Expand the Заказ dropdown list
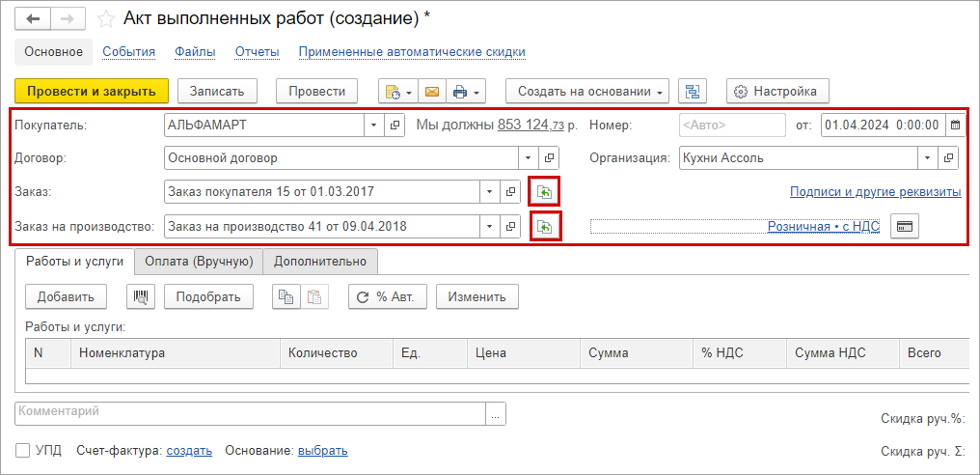Image resolution: width=980 pixels, height=475 pixels. (491, 192)
